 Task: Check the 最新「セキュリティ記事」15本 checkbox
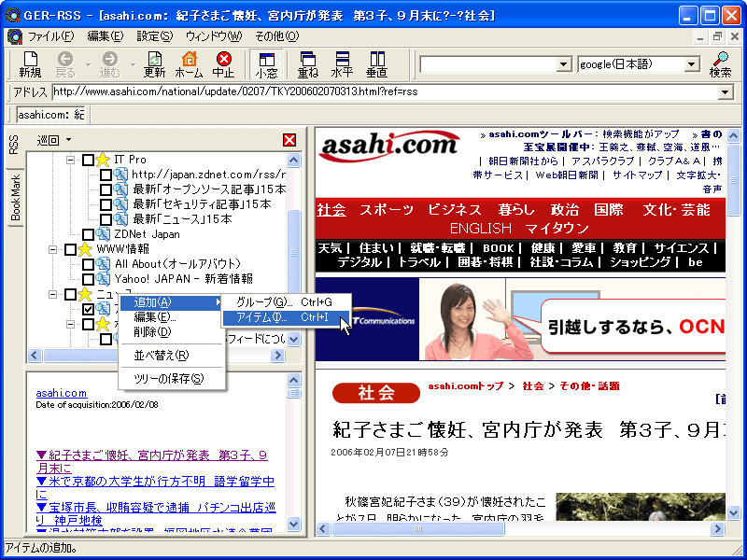coord(106,204)
